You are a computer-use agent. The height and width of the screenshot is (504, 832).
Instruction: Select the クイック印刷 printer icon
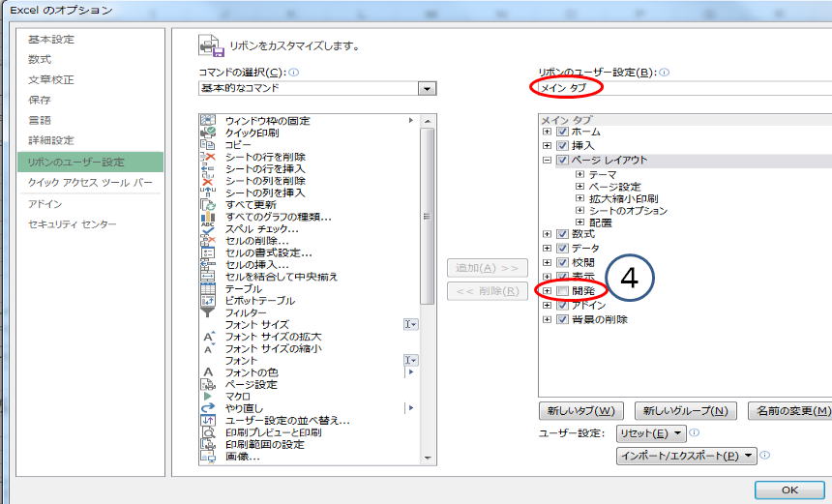coord(207,132)
